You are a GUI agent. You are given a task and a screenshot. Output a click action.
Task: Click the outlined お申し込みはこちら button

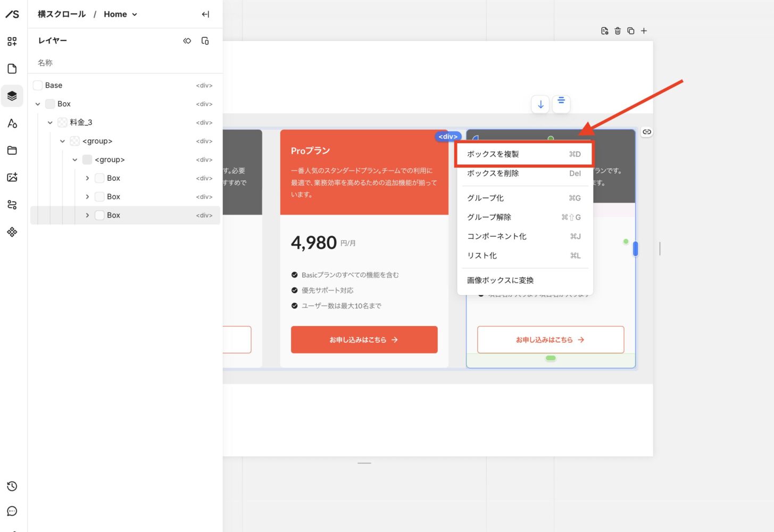click(x=550, y=339)
